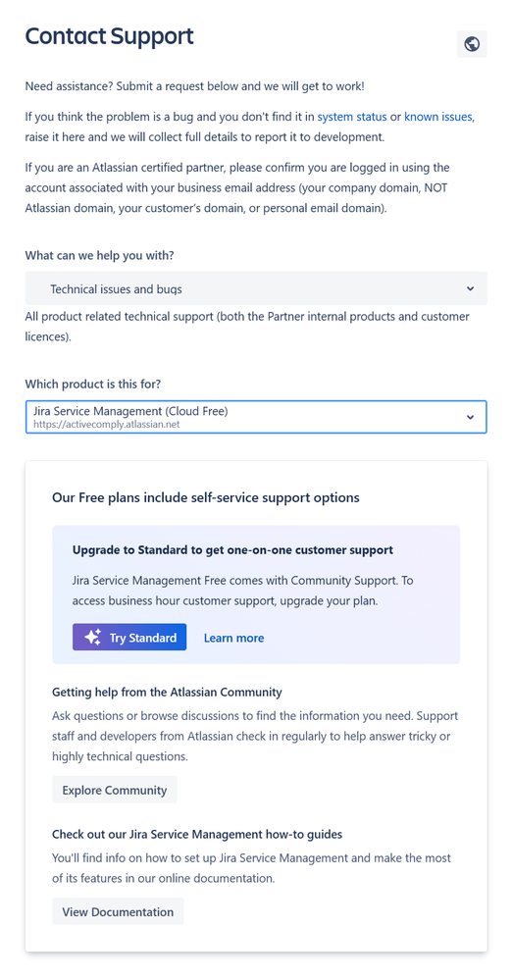This screenshot has height=980, width=512.
Task: Click the Explore Community button
Action: click(x=115, y=790)
